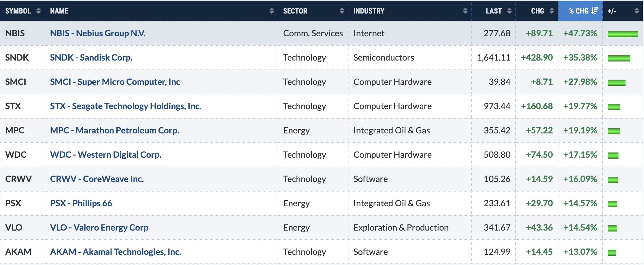Viewport: 644px width, 265px height.
Task: Open STX - Seagate Technology Holdings link
Action: point(126,106)
